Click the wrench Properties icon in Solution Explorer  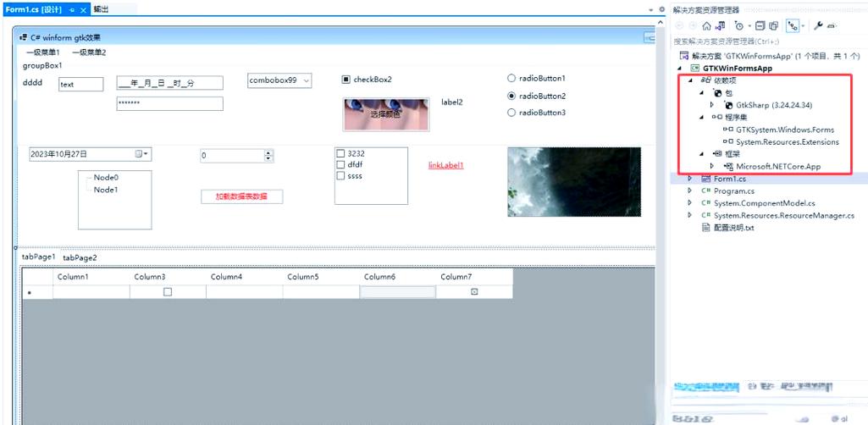click(x=818, y=25)
